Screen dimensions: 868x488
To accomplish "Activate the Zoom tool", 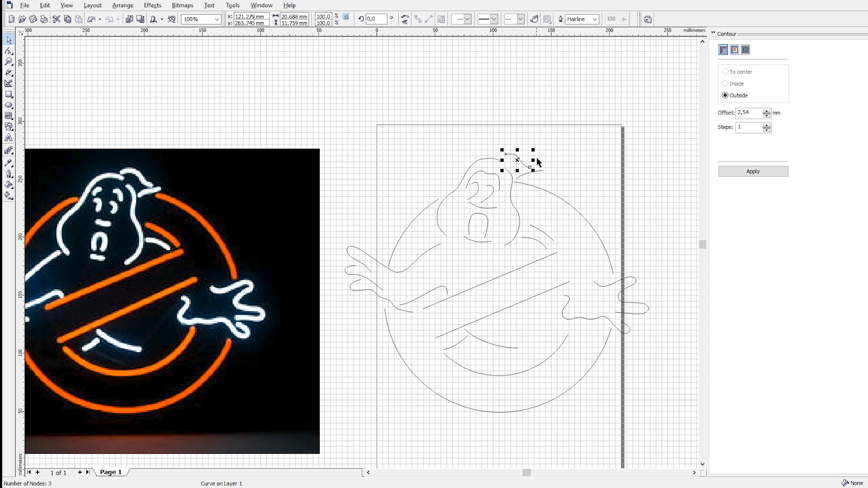I will tap(9, 61).
